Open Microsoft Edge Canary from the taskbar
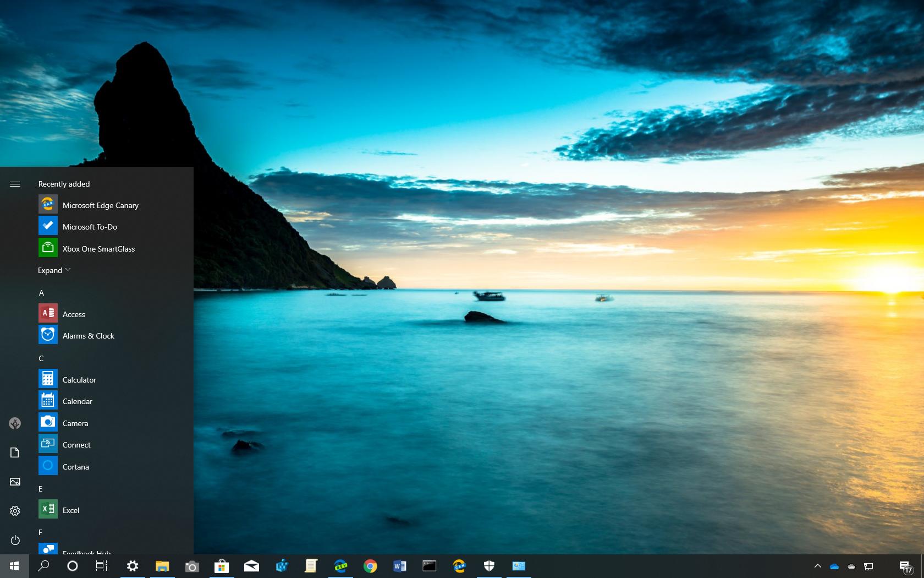The image size is (924, 578). (x=459, y=566)
